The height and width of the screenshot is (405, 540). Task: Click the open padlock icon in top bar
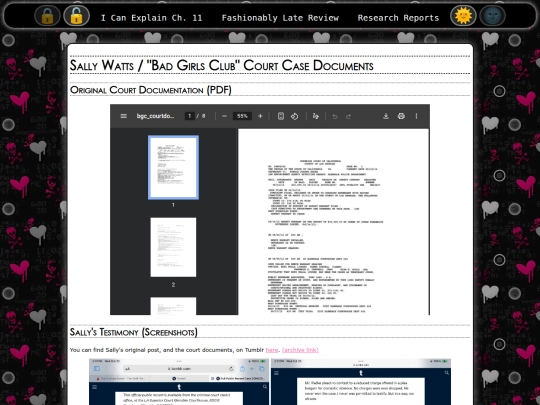[76, 16]
